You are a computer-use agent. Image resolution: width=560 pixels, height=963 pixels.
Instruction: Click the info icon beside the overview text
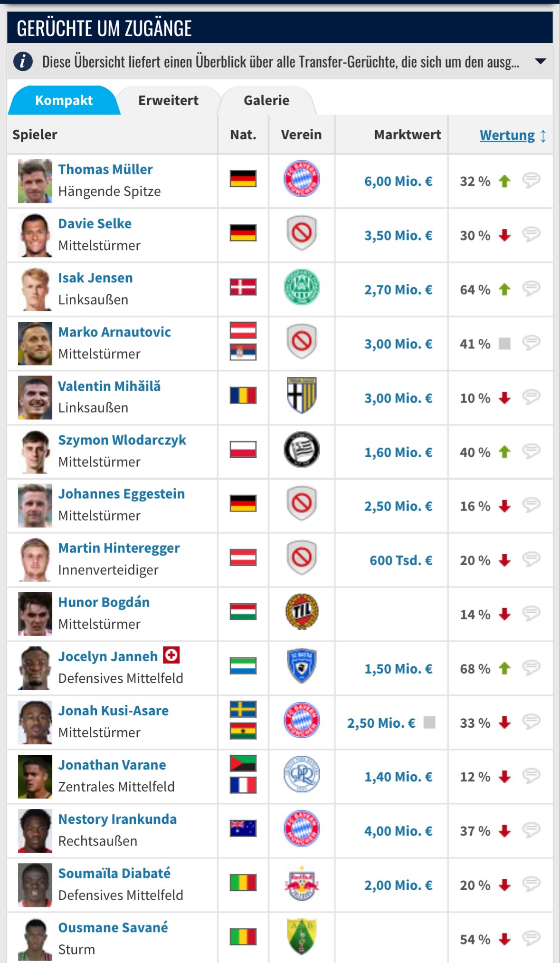pos(23,62)
